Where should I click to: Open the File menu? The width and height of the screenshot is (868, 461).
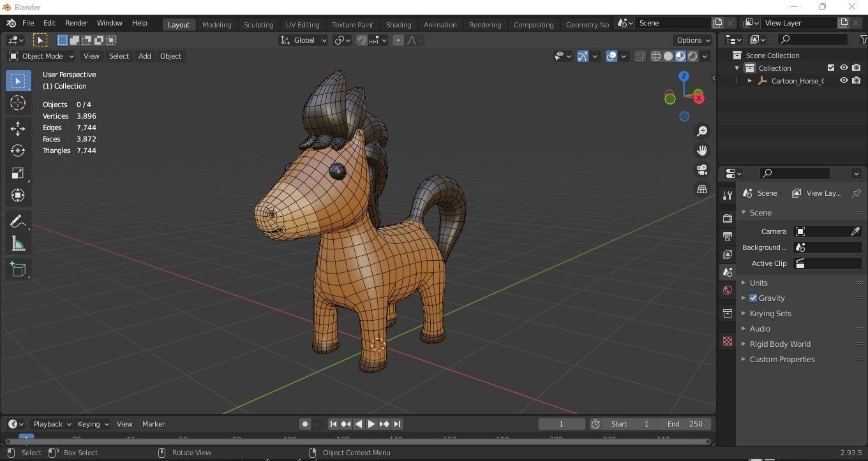[x=28, y=23]
